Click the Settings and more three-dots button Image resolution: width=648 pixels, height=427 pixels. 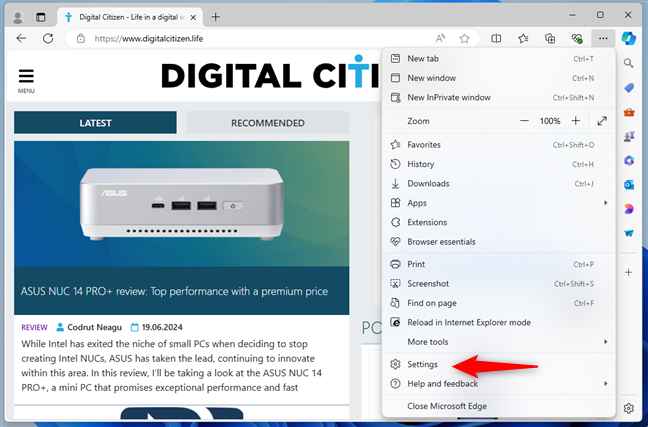pyautogui.click(x=603, y=38)
